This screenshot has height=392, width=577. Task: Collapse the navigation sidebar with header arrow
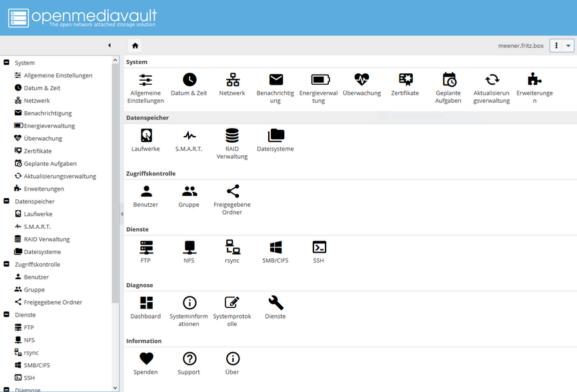109,45
